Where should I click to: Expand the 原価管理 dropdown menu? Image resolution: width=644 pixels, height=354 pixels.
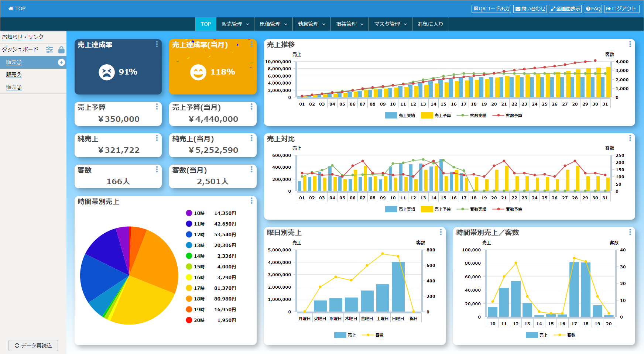[x=273, y=24]
